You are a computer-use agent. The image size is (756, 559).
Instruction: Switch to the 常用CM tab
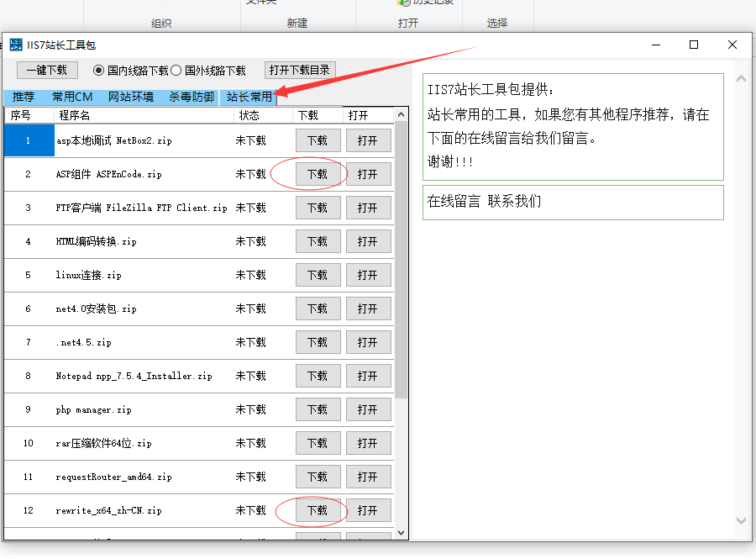tap(72, 97)
